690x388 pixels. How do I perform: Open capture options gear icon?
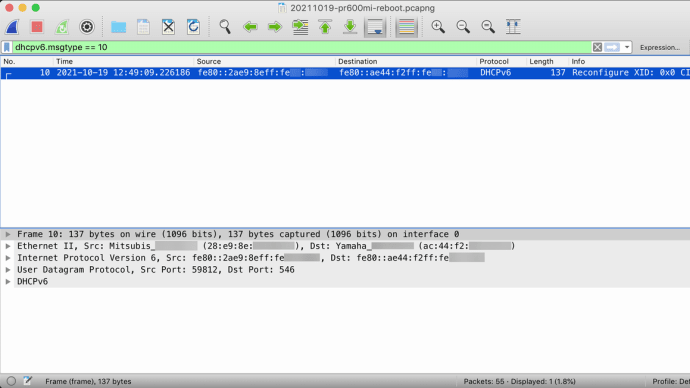87,27
